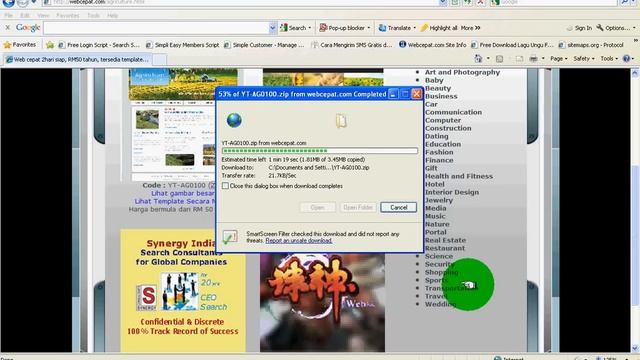640x360 pixels.
Task: Open the Page menu
Action: point(558,59)
